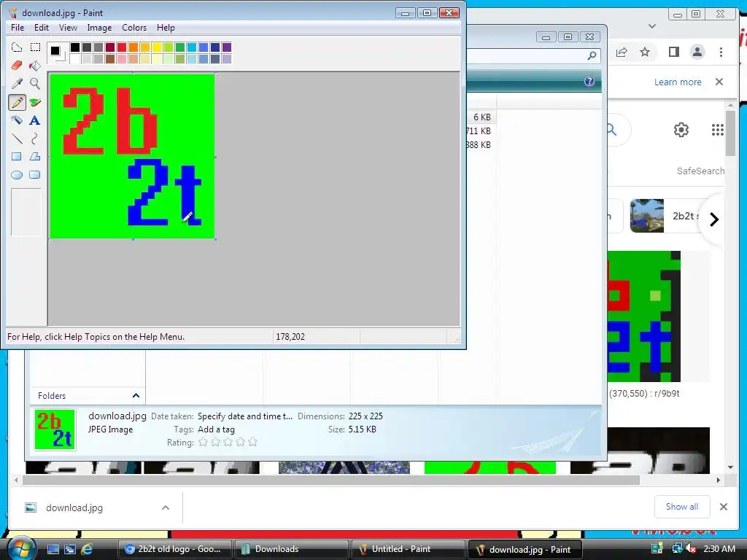Advance the suggestion chips with right arrow
Viewport: 747px width, 560px height.
click(x=713, y=219)
